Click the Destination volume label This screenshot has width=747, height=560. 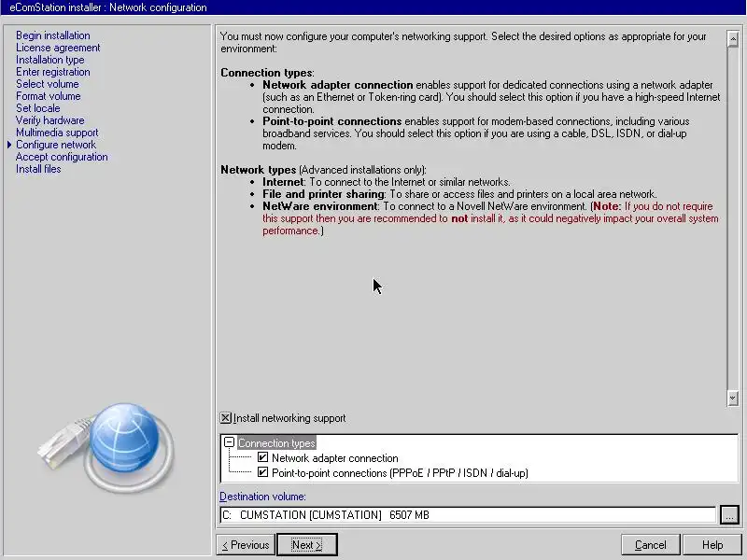click(x=263, y=497)
